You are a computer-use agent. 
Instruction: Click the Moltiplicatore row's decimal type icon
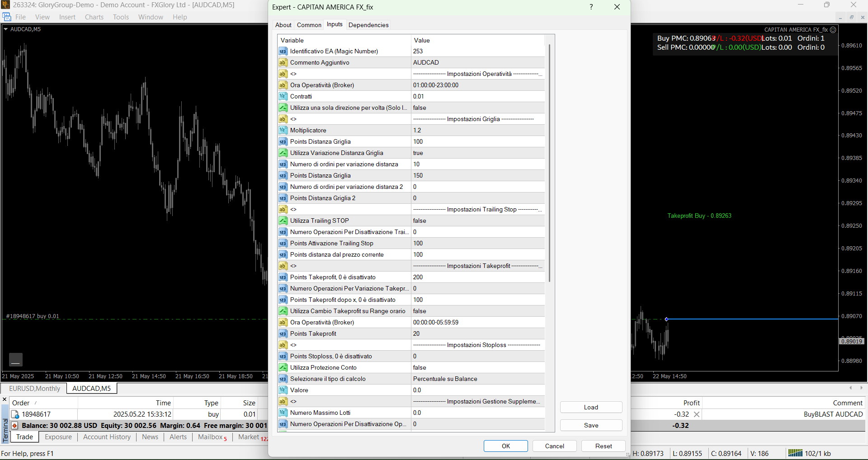tap(283, 131)
